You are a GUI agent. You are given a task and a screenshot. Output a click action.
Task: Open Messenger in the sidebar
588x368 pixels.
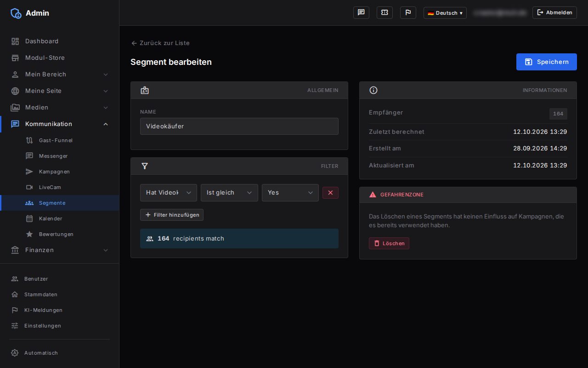60,156
